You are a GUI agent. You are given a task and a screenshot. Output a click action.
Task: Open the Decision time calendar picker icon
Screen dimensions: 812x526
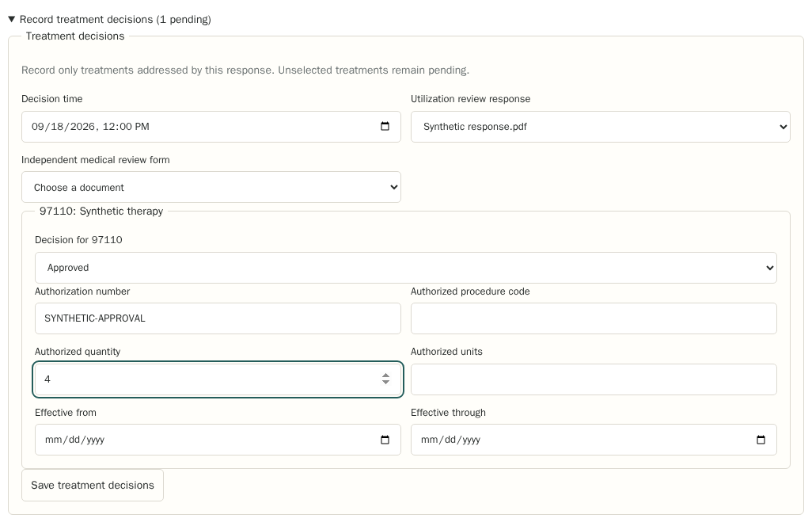coord(385,127)
